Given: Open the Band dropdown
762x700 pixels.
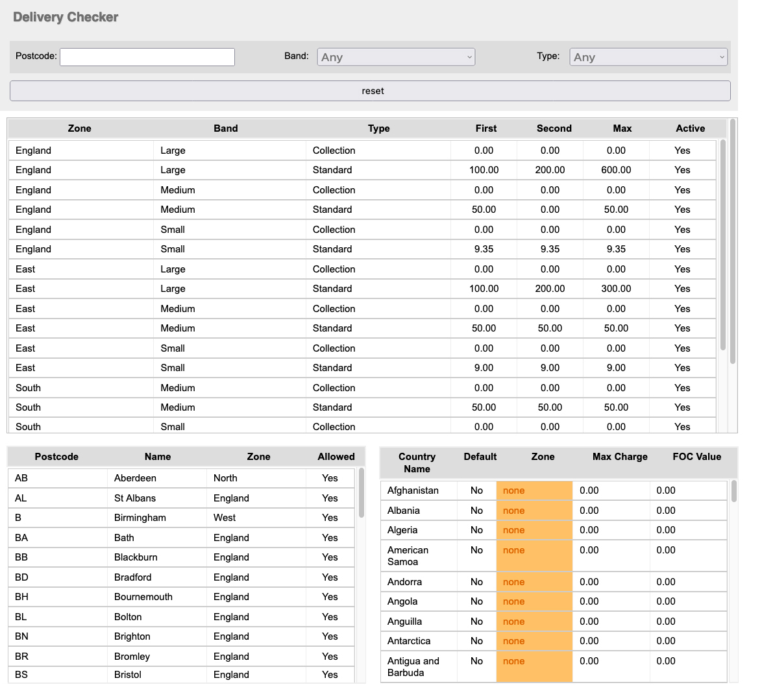Looking at the screenshot, I should [x=395, y=56].
